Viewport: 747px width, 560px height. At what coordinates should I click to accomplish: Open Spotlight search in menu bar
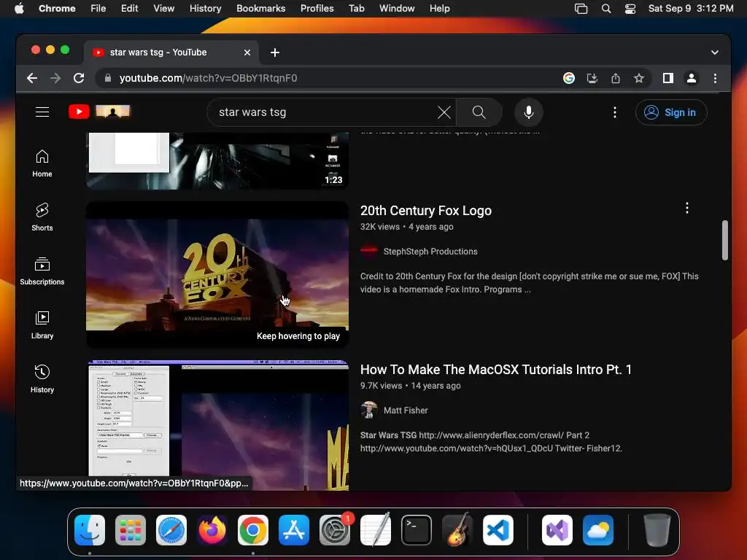pos(606,9)
